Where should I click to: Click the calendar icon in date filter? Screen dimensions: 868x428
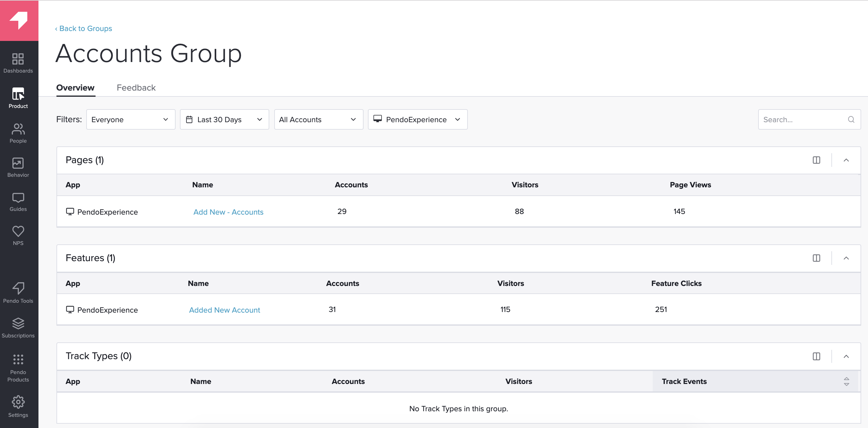(x=189, y=119)
